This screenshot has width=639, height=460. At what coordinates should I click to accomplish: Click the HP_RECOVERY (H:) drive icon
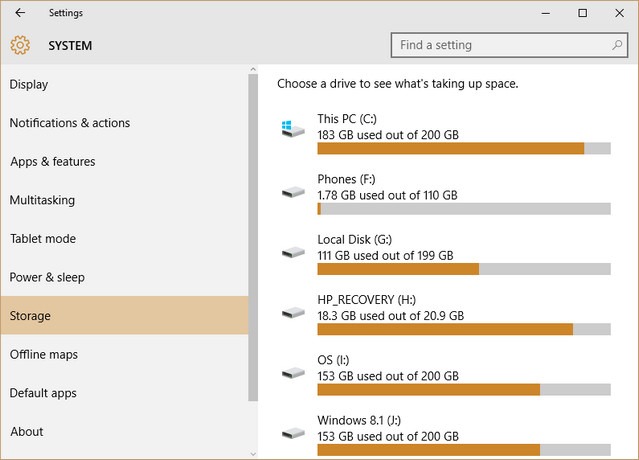pos(293,313)
